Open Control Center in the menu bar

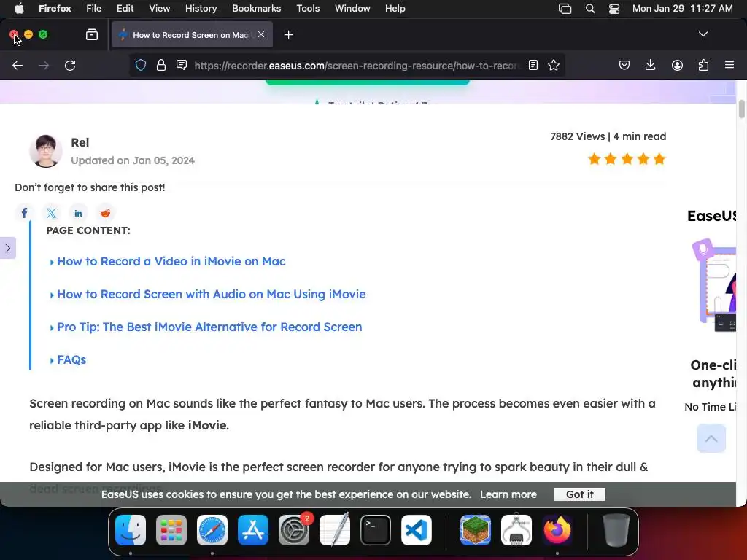click(x=614, y=9)
